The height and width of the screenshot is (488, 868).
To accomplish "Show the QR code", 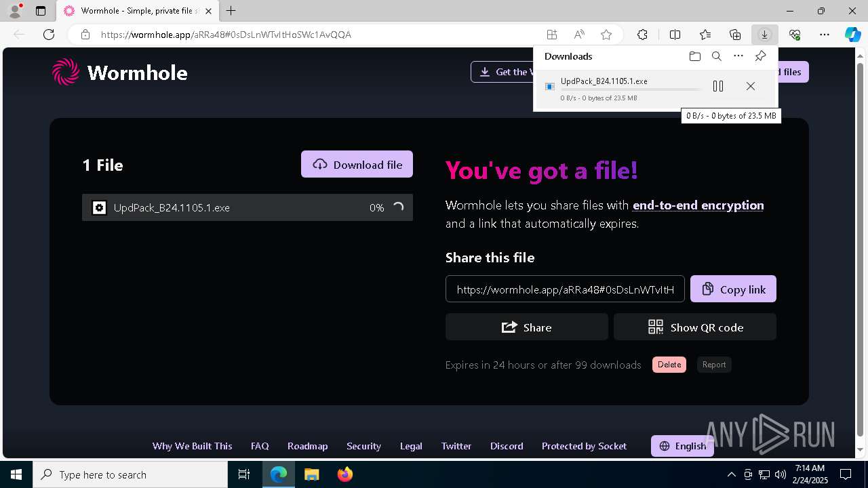I will point(695,327).
